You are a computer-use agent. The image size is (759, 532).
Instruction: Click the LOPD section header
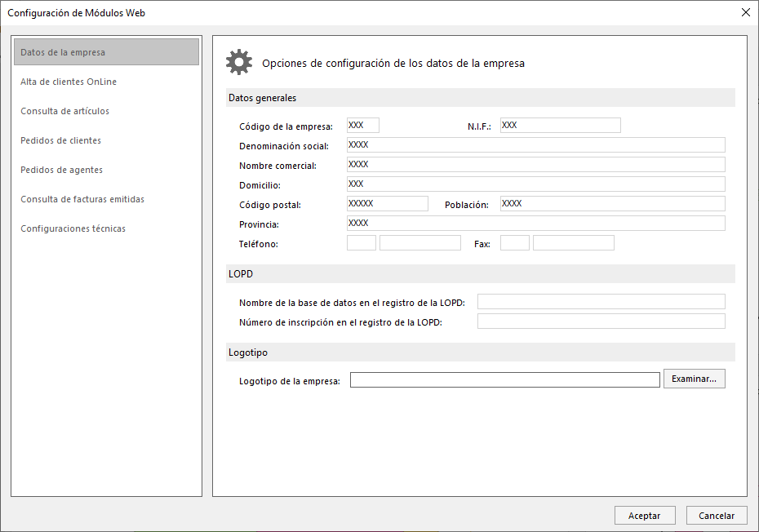point(480,273)
